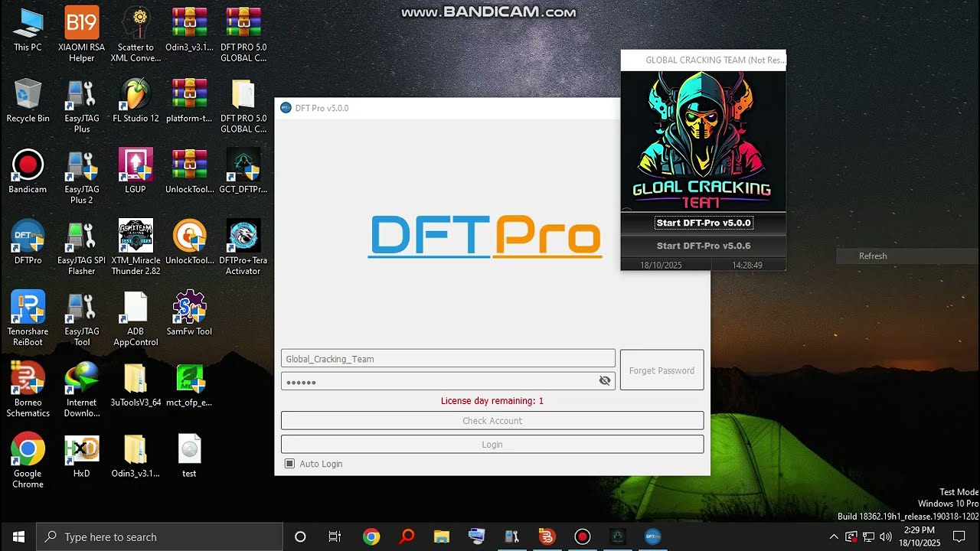Viewport: 980px width, 551px height.
Task: Open Chrome from the taskbar
Action: click(371, 536)
